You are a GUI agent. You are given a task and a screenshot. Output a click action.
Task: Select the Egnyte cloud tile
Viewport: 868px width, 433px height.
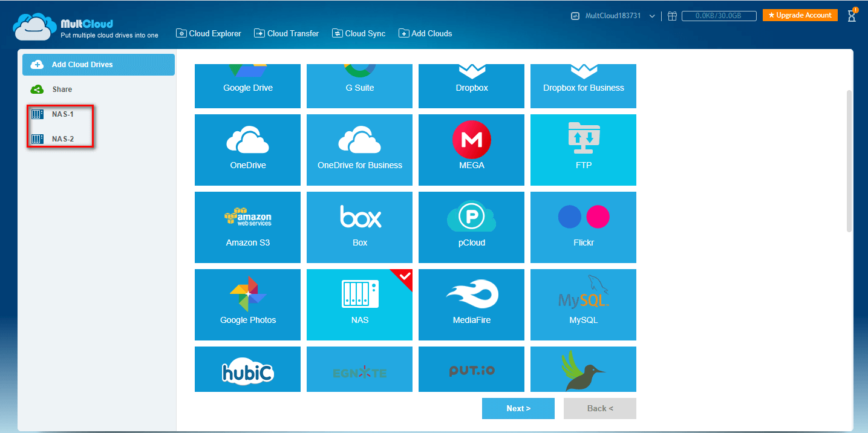click(359, 369)
